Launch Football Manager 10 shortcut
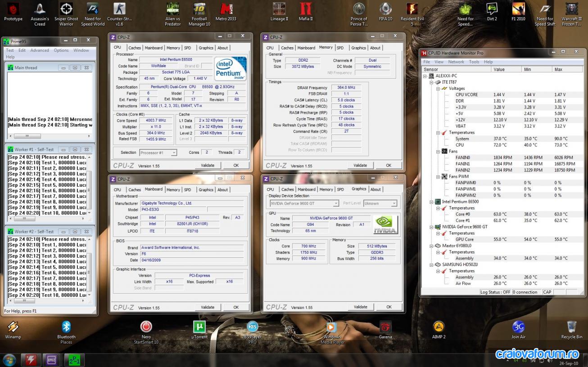The image size is (588, 367). coord(199,13)
